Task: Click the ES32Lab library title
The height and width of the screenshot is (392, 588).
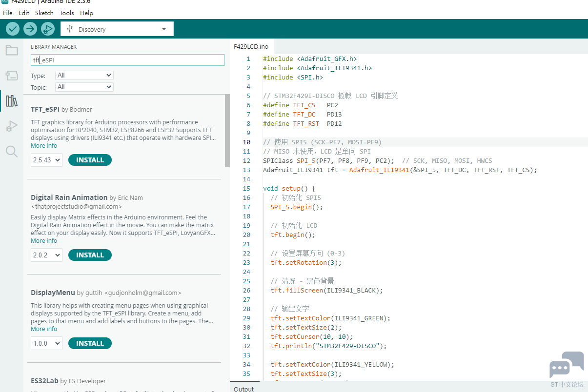Action: click(44, 381)
